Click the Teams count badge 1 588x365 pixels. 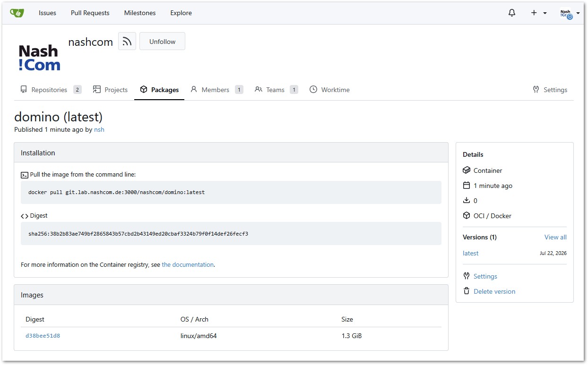294,90
